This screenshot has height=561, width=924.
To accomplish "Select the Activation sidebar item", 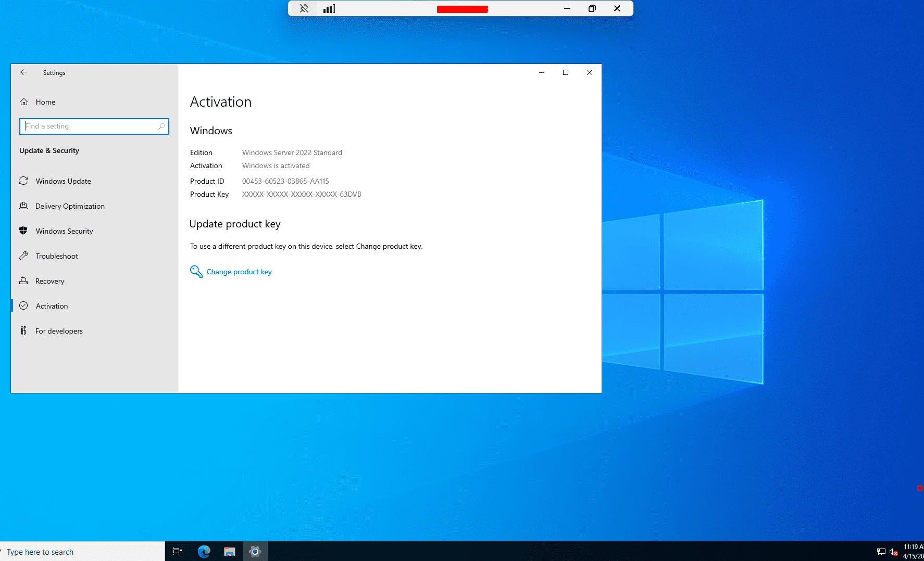I will 52,306.
